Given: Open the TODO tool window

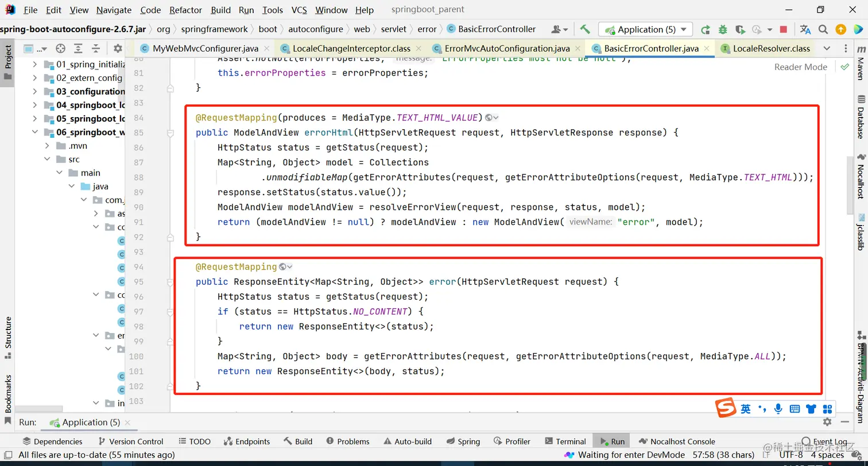Looking at the screenshot, I should coord(194,441).
